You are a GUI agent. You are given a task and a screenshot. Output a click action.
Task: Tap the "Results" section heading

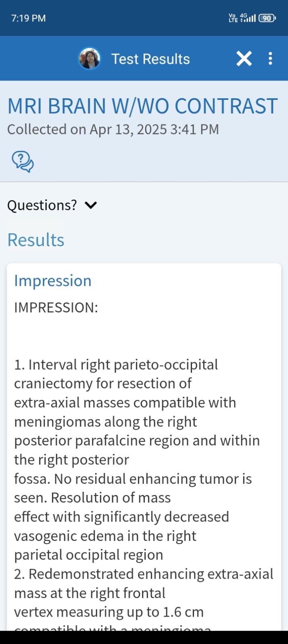36,240
